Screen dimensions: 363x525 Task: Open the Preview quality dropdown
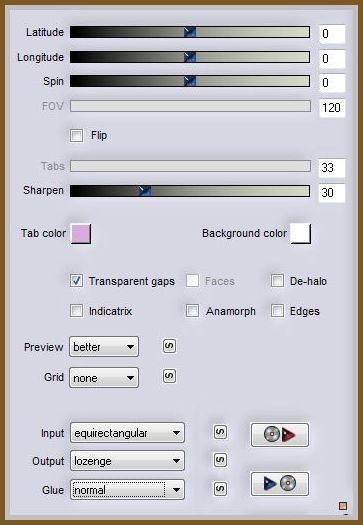coord(104,347)
